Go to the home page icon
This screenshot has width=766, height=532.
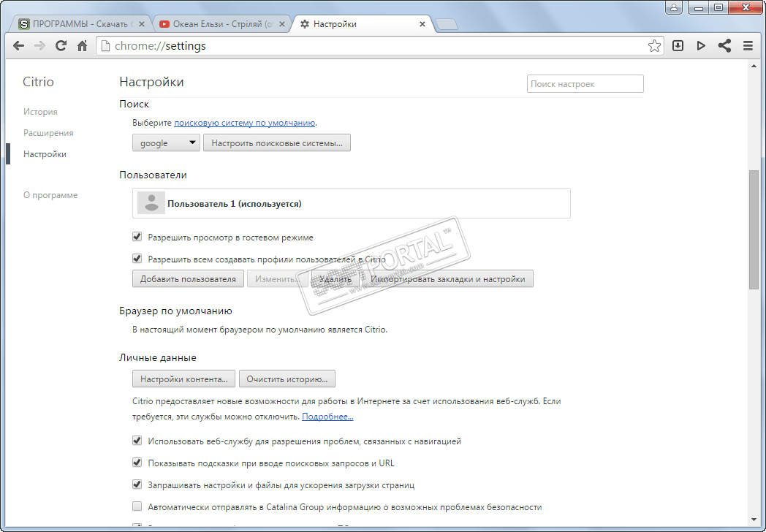(82, 46)
